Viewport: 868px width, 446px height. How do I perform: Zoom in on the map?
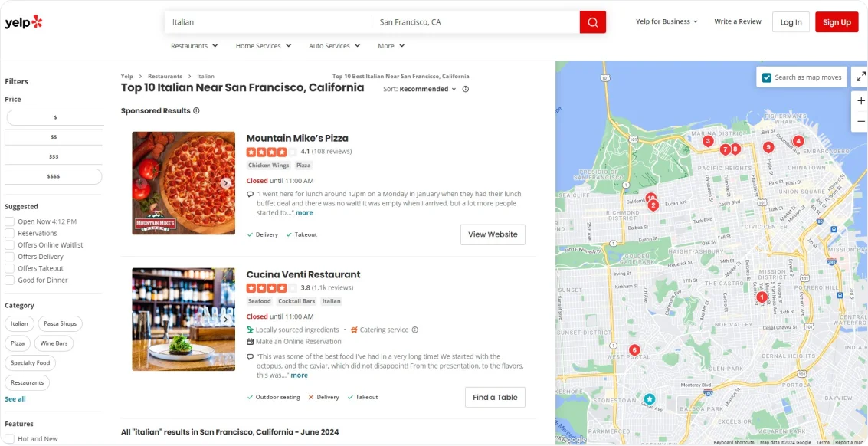(860, 101)
